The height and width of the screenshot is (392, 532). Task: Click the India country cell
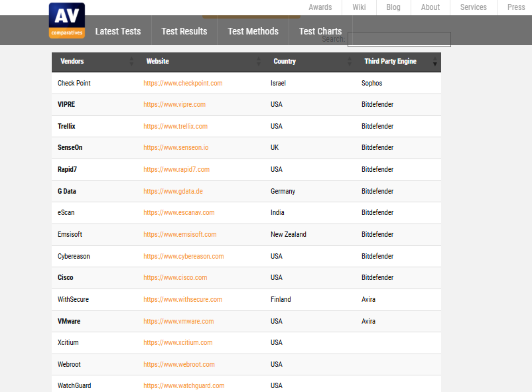277,213
